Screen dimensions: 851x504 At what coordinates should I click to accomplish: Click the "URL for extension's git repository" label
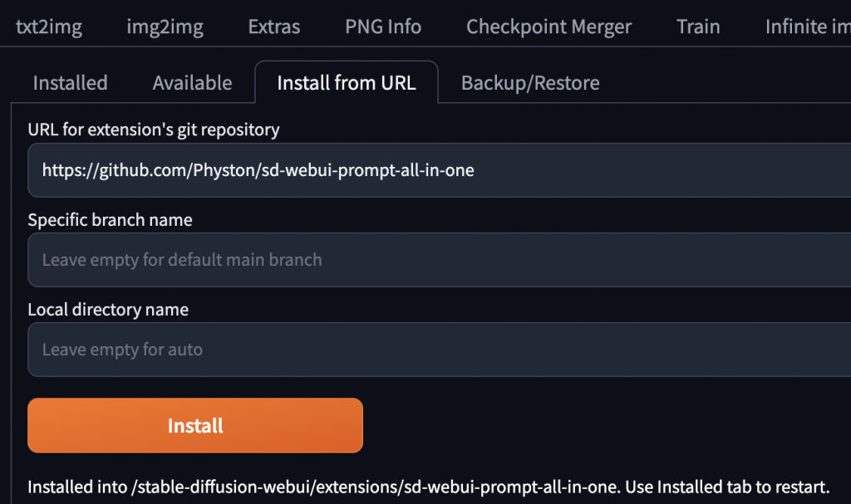154,130
